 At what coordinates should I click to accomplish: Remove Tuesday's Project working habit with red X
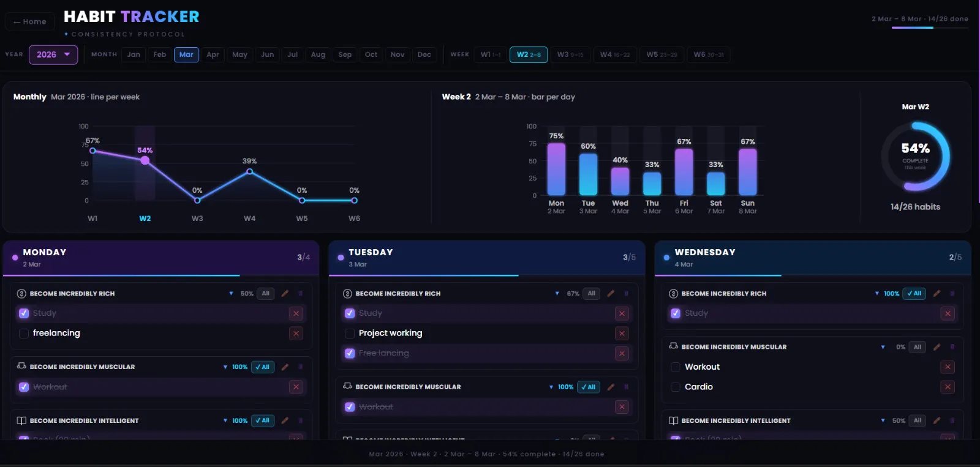point(622,334)
